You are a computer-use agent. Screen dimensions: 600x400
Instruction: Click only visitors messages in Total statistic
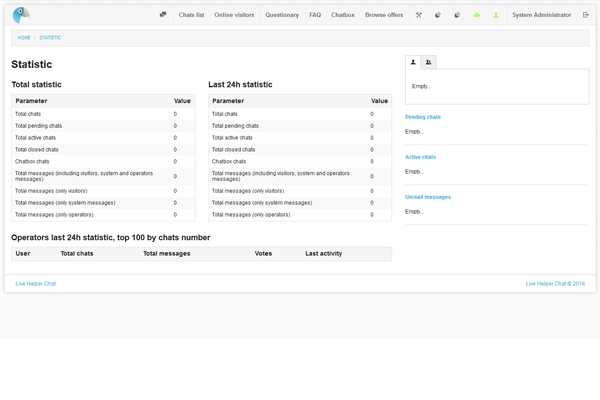tap(103, 191)
